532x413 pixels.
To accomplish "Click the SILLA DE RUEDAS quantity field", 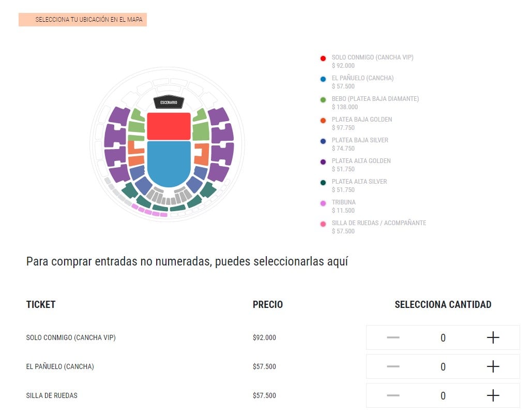I will point(443,395).
